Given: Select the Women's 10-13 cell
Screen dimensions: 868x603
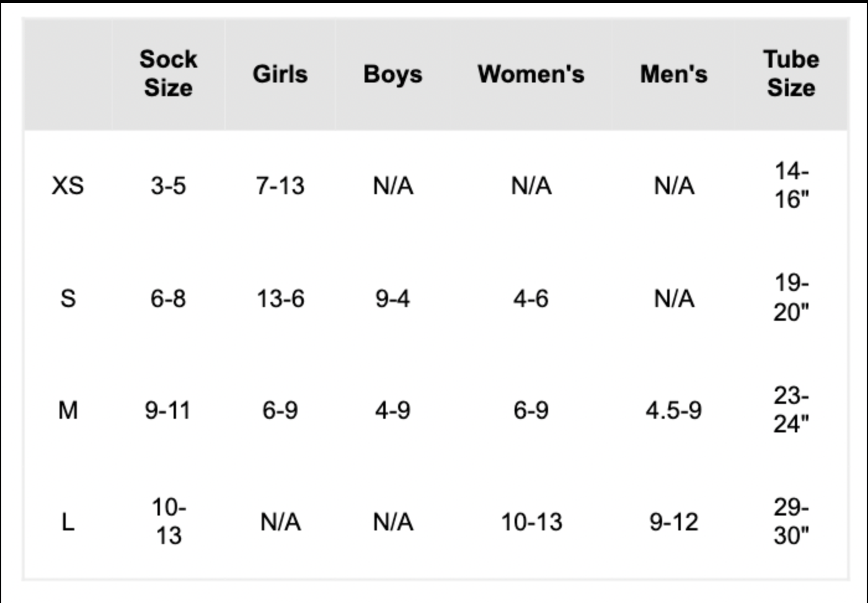Looking at the screenshot, I should pos(531,522).
